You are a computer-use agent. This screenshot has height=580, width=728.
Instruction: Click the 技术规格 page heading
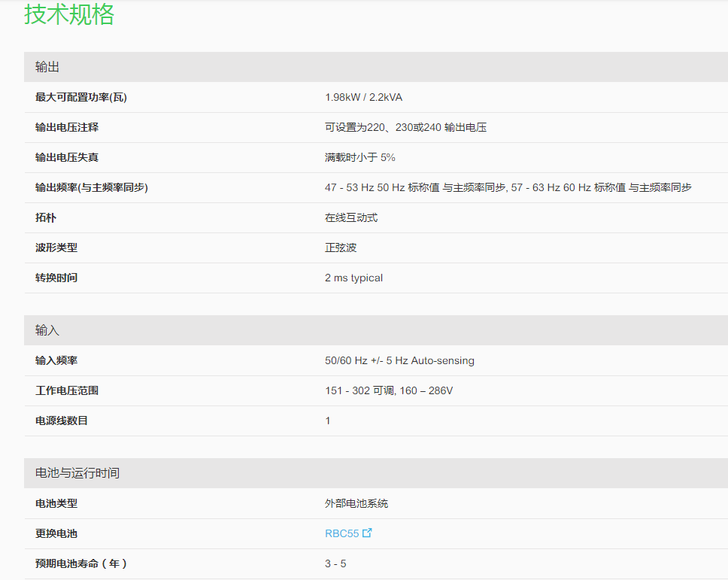coord(69,14)
